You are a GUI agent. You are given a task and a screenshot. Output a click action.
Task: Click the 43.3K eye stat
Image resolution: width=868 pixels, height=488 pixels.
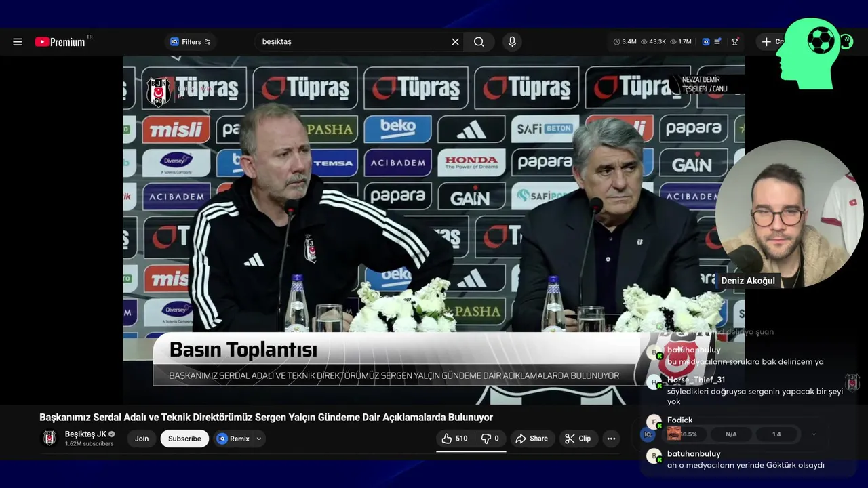point(654,42)
